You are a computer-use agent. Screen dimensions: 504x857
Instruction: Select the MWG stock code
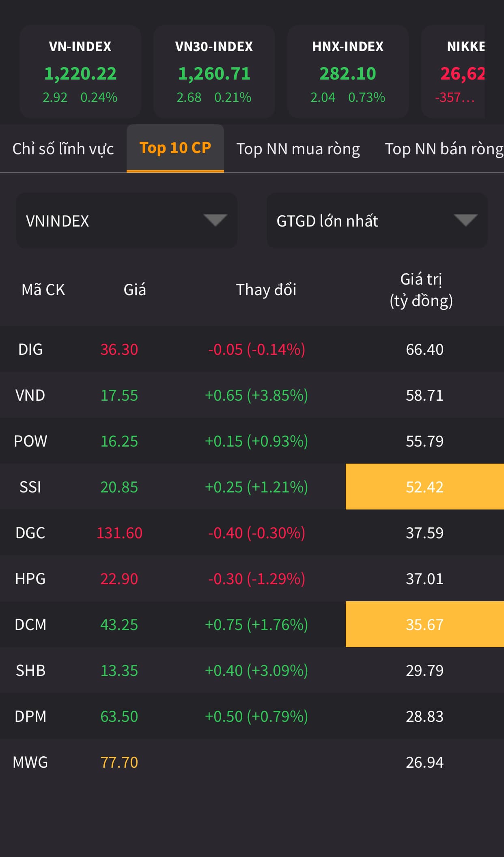point(30,762)
